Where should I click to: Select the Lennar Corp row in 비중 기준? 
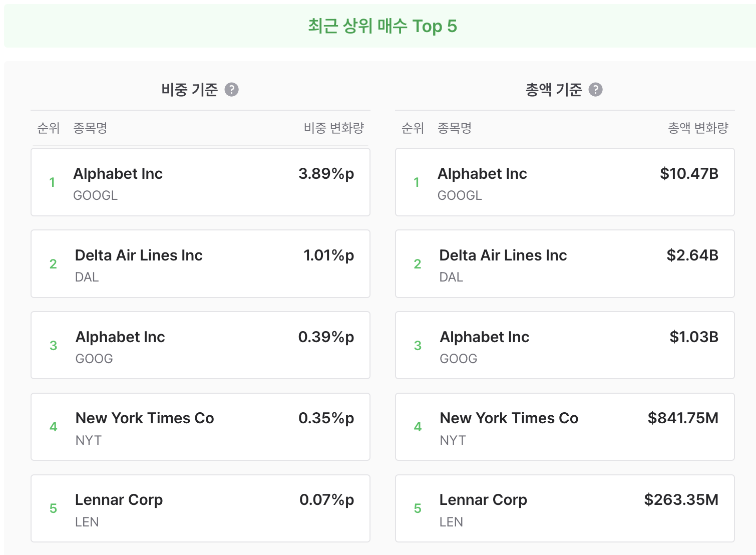(200, 508)
